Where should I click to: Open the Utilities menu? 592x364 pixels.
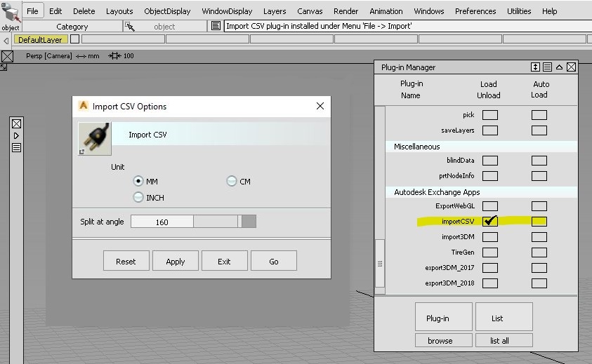coord(519,11)
